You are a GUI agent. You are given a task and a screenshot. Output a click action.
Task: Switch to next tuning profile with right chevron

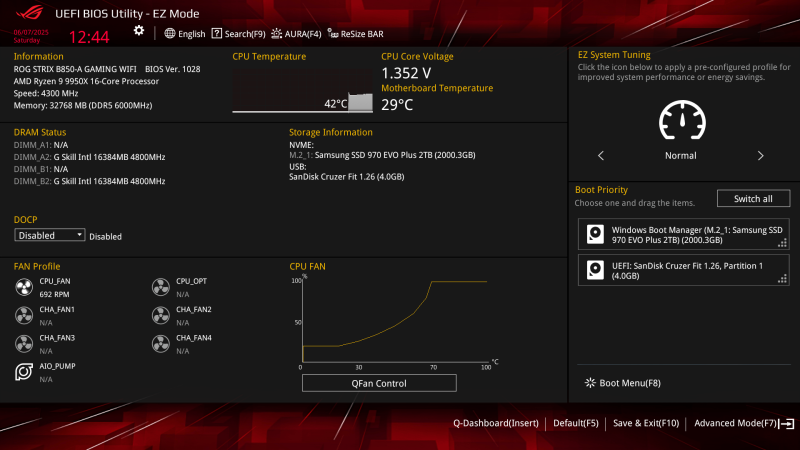point(760,156)
